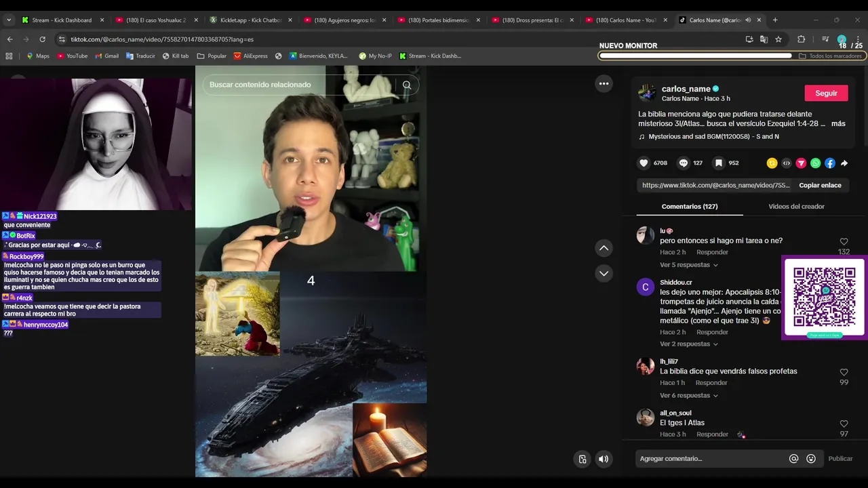This screenshot has width=868, height=488.
Task: Click the Shiddou.cr comment avatar
Action: click(645, 287)
